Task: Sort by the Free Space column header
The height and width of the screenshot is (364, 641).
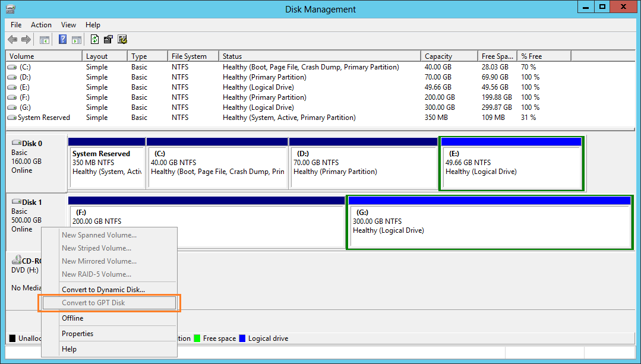Action: [x=497, y=56]
